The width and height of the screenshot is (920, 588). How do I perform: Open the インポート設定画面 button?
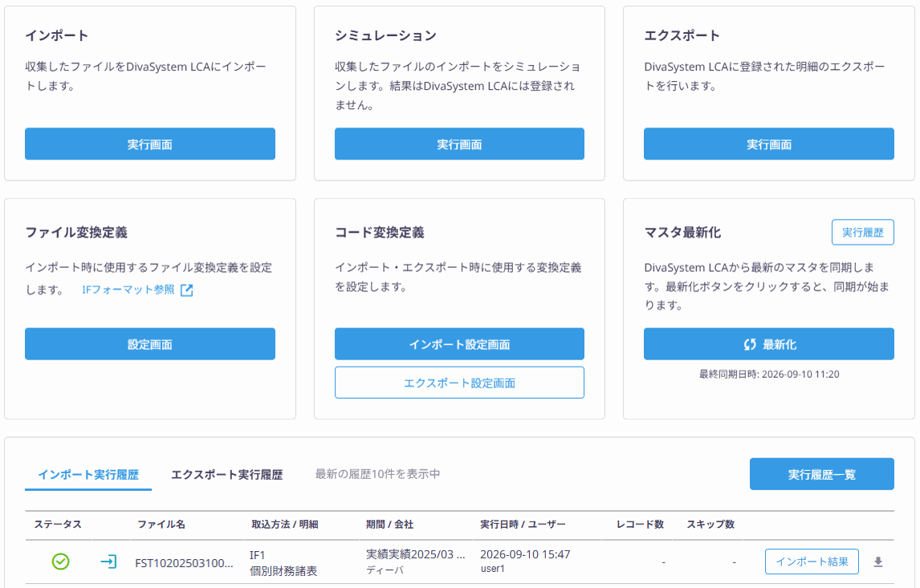pos(459,344)
